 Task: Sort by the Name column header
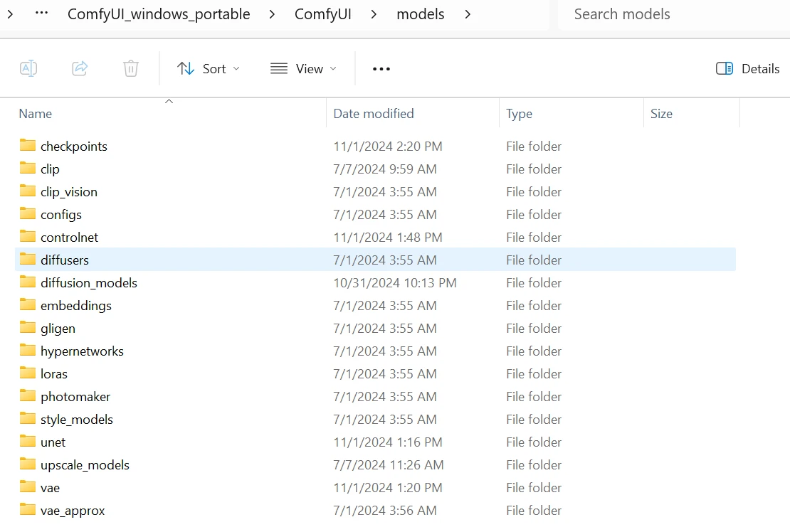(36, 114)
